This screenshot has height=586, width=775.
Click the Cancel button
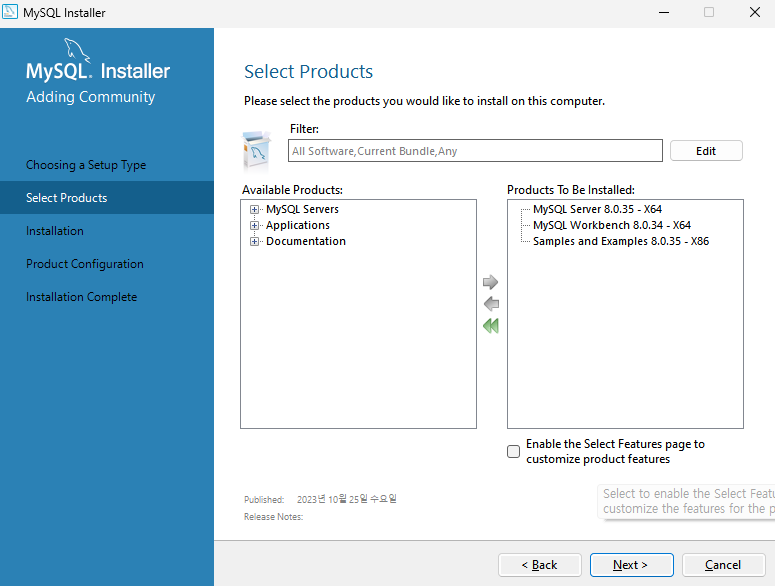[x=724, y=565]
